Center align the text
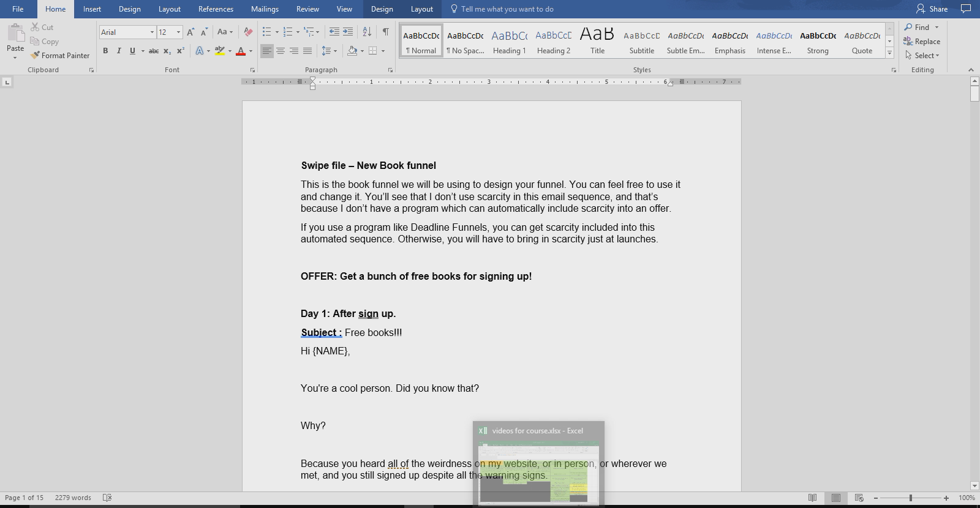Image resolution: width=980 pixels, height=508 pixels. click(281, 51)
